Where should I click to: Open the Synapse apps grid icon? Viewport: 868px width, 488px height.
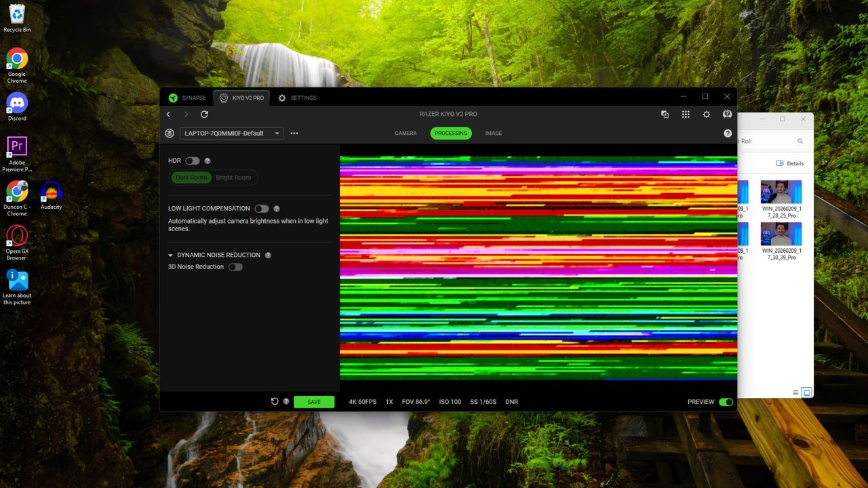click(686, 115)
